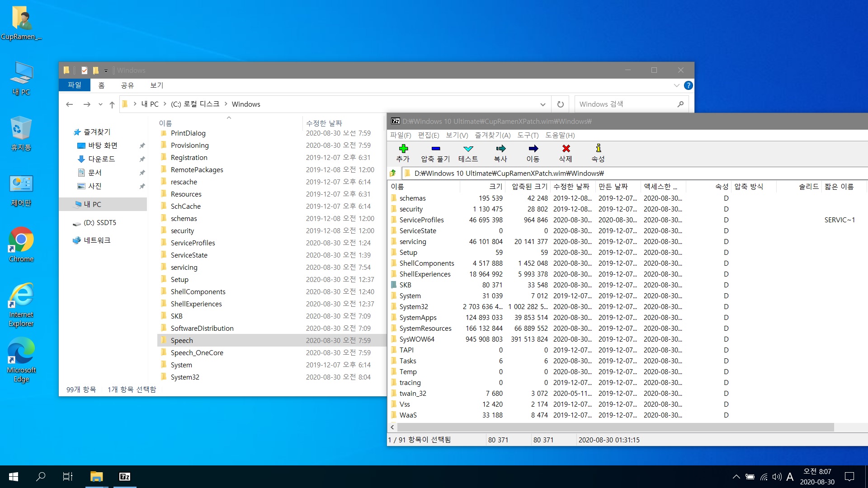Go up one folder in Explorer
The image size is (868, 488).
click(x=112, y=104)
